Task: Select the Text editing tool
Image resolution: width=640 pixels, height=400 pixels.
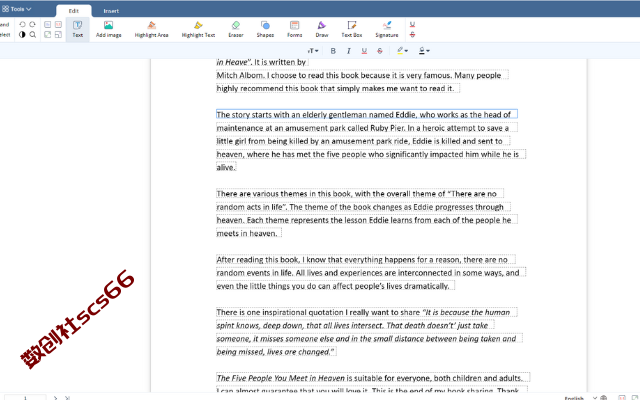Action: click(78, 29)
